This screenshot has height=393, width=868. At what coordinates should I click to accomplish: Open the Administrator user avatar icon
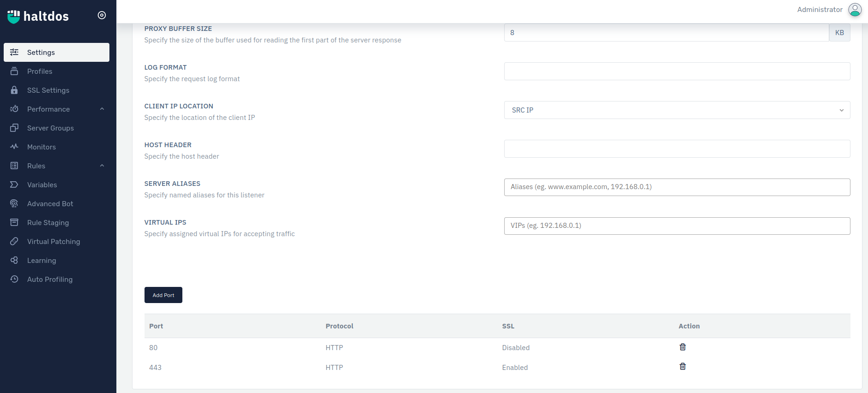pyautogui.click(x=855, y=10)
